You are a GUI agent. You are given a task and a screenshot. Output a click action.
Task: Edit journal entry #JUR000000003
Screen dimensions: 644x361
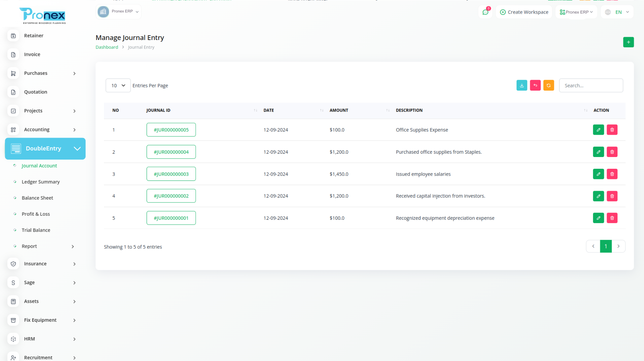pyautogui.click(x=598, y=174)
